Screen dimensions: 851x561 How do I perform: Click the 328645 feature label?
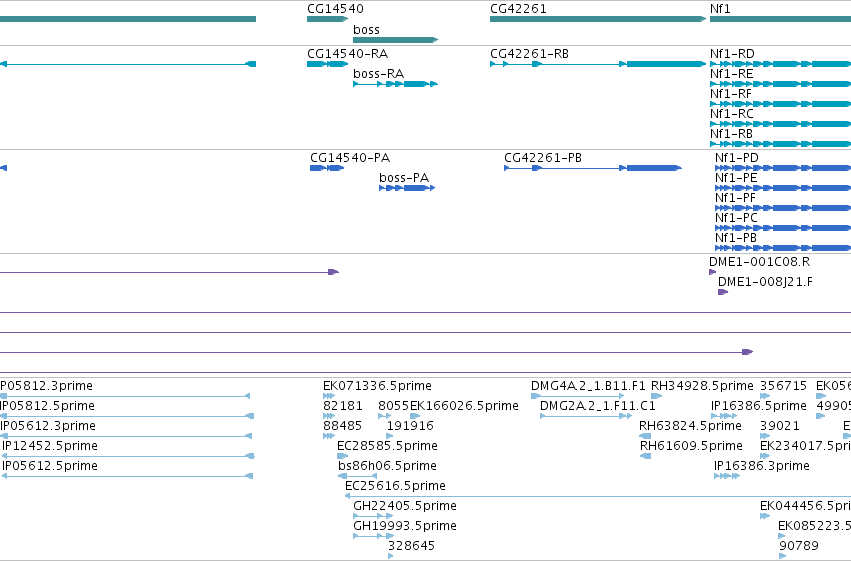point(411,546)
